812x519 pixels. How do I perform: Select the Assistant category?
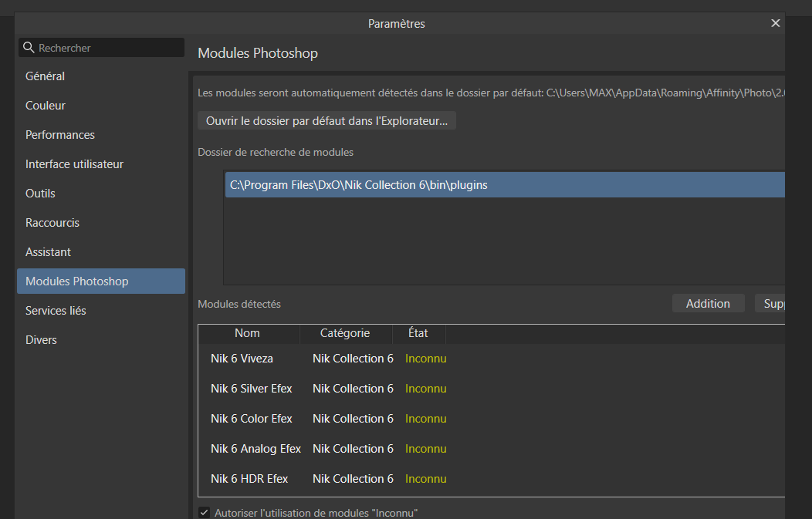pos(101,252)
